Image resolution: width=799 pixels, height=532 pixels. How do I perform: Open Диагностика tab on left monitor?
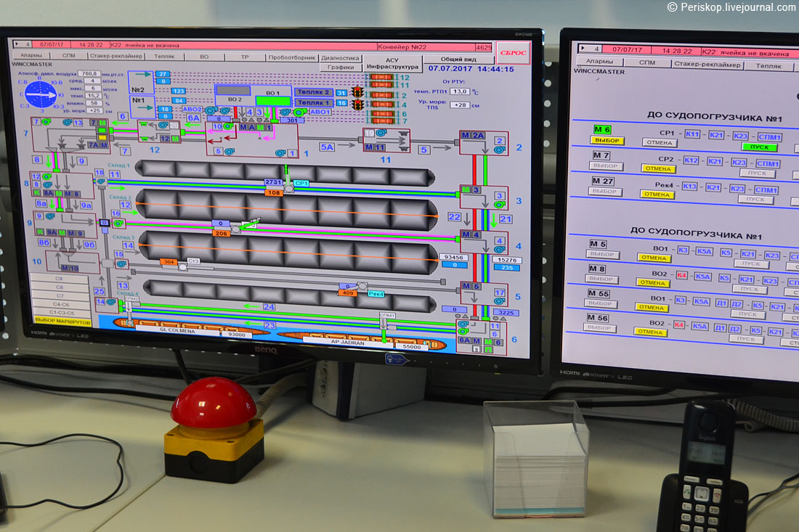tap(340, 58)
